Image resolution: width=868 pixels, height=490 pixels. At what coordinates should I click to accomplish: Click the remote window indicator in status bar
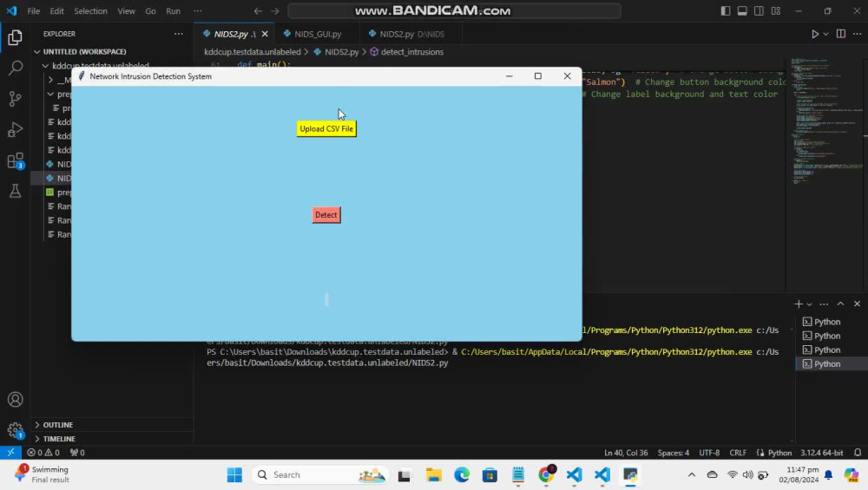point(10,453)
